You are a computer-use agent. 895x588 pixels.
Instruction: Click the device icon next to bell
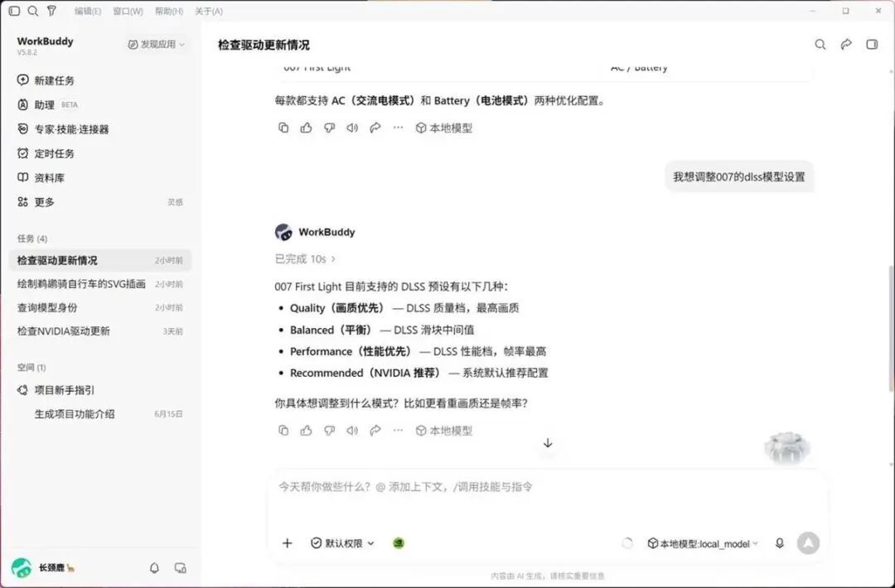tap(181, 568)
